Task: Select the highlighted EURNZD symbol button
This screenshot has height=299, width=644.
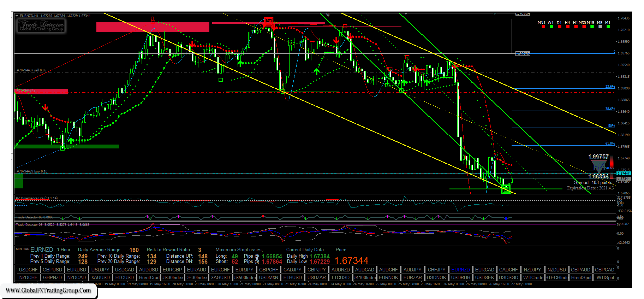Action: [460, 270]
